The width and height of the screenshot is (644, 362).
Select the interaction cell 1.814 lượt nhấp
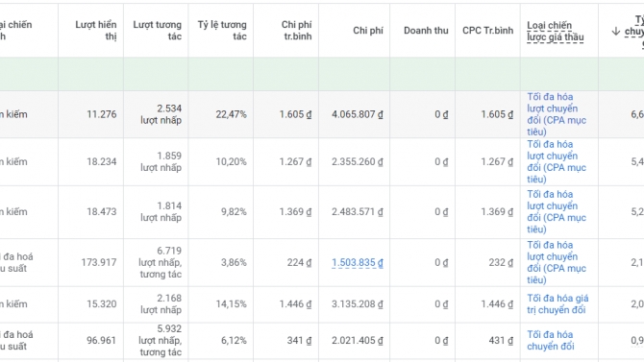coord(161,212)
